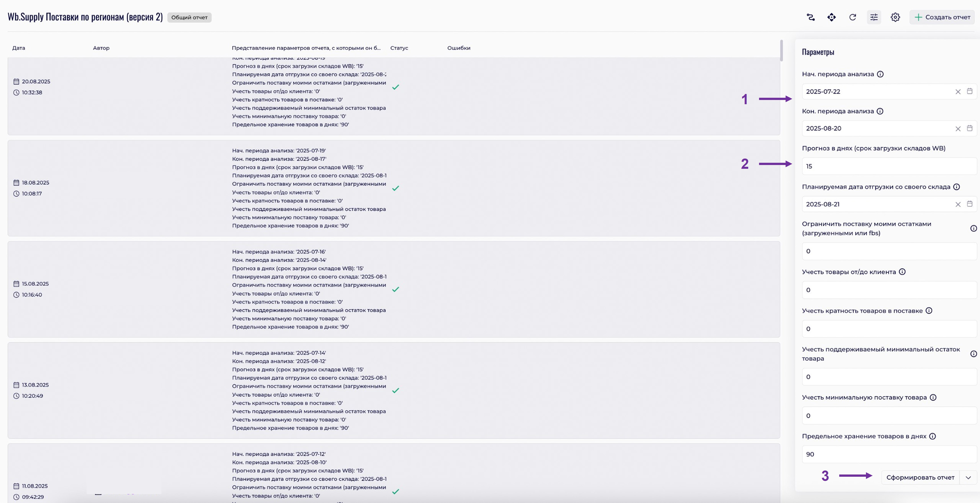This screenshot has width=980, height=503.
Task: Click the route path icon in header
Action: (810, 17)
